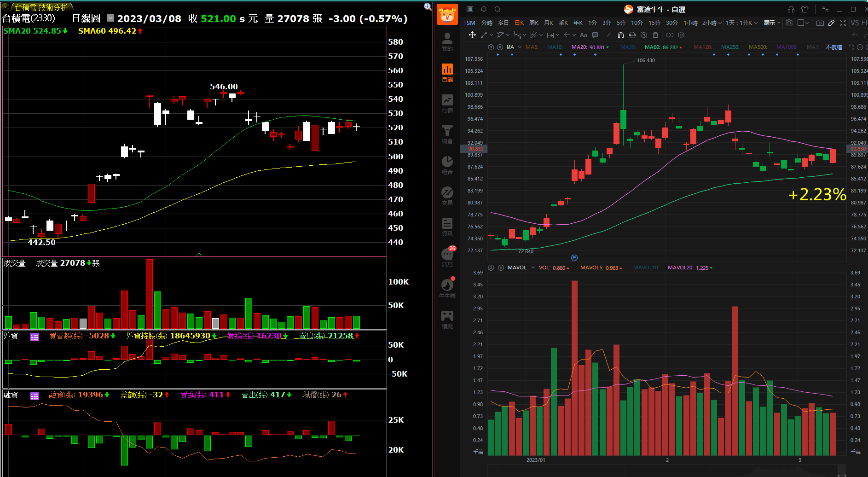Open 外資 detail list icon
868x477 pixels.
click(x=35, y=337)
